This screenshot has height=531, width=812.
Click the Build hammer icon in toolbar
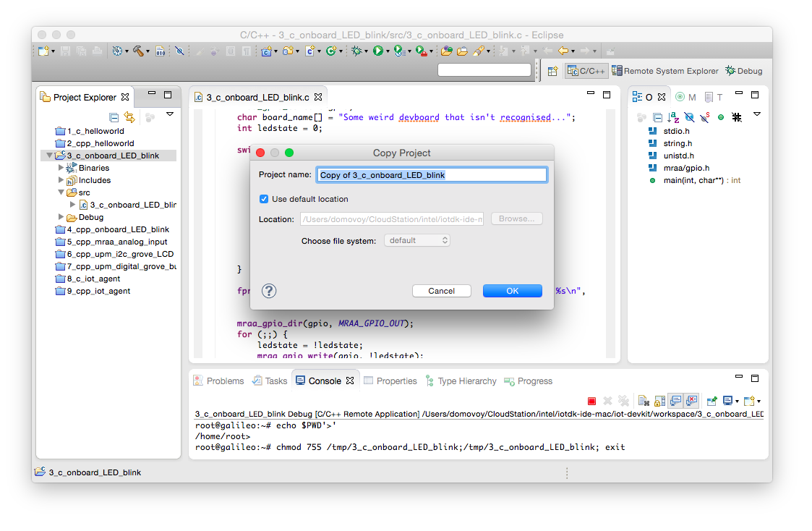pyautogui.click(x=138, y=51)
